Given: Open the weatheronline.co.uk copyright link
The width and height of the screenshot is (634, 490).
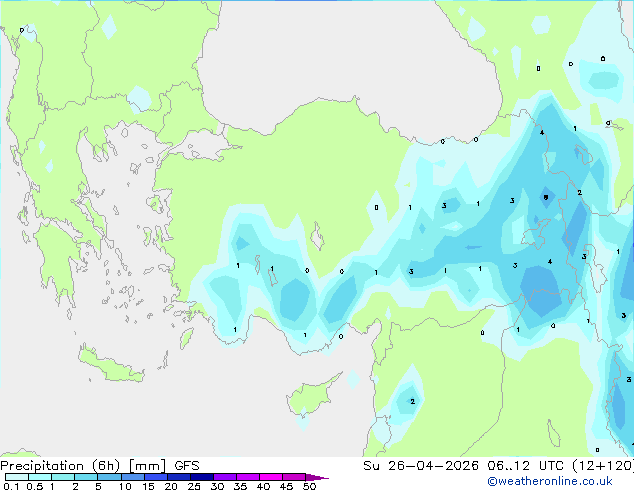Looking at the screenshot, I should (550, 481).
